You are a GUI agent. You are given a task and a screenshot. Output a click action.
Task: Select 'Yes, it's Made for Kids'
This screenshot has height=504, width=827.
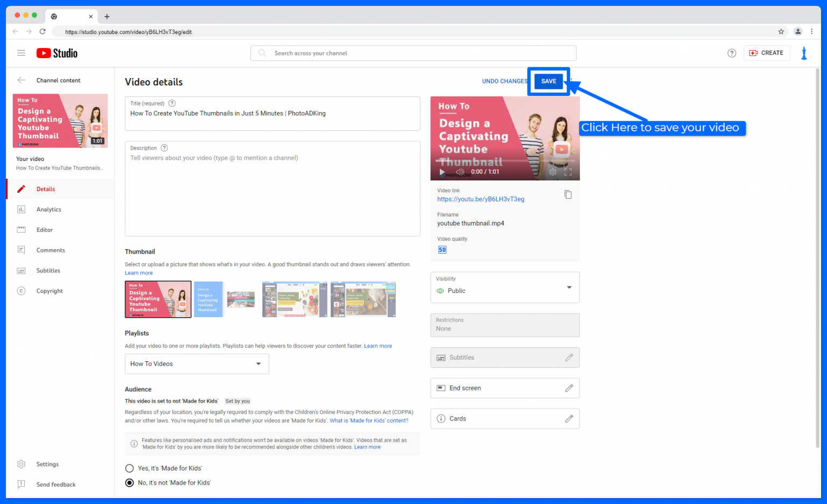pos(129,468)
